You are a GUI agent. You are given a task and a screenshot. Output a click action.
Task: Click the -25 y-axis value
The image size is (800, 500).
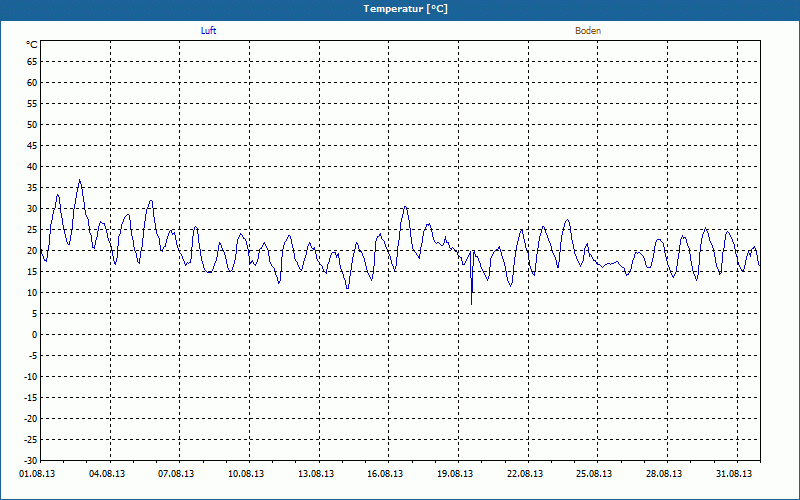click(31, 440)
